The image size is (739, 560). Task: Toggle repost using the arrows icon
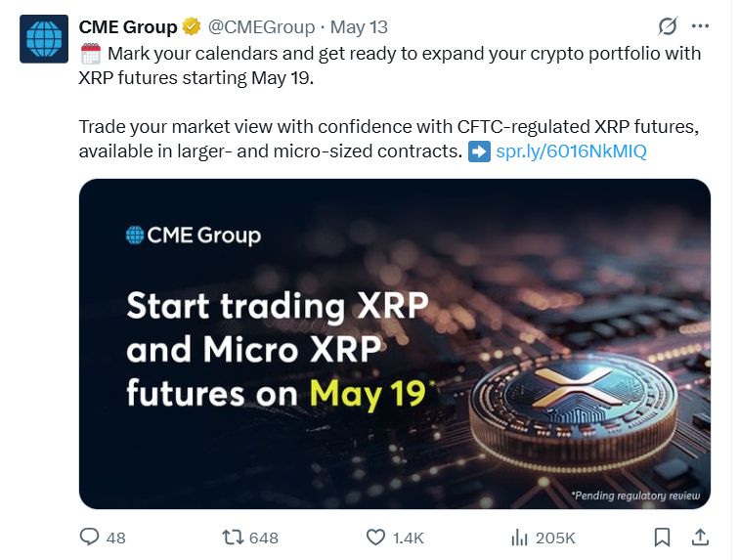(233, 537)
